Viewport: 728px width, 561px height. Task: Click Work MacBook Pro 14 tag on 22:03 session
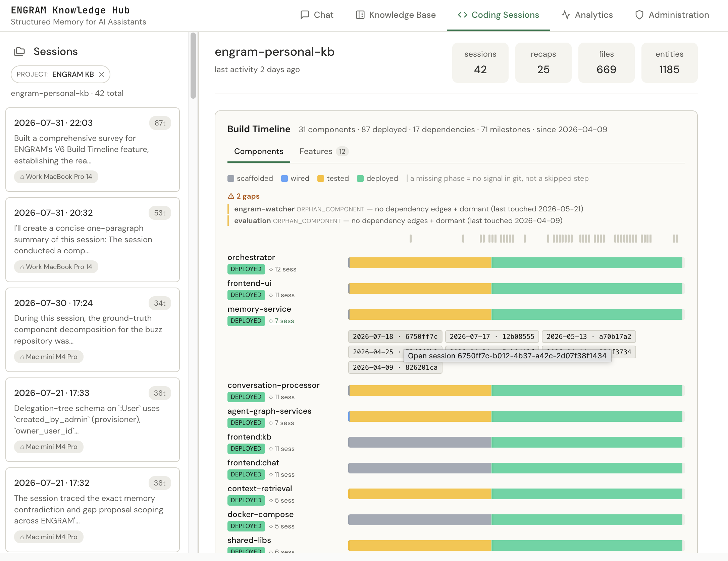point(56,177)
